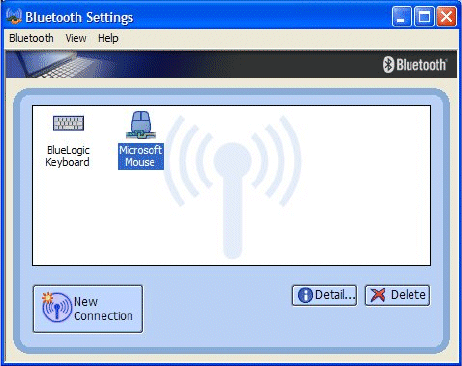462x366 pixels.
Task: Open the View menu
Action: [x=76, y=38]
